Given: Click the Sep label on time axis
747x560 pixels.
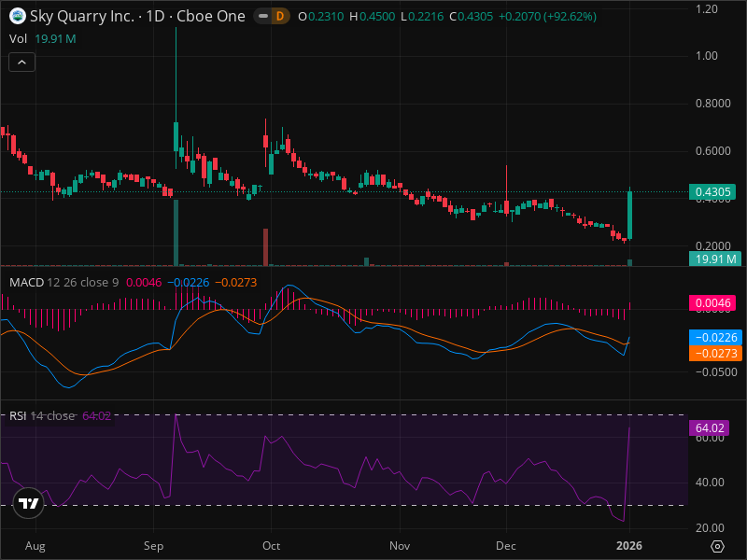Looking at the screenshot, I should click(x=153, y=546).
